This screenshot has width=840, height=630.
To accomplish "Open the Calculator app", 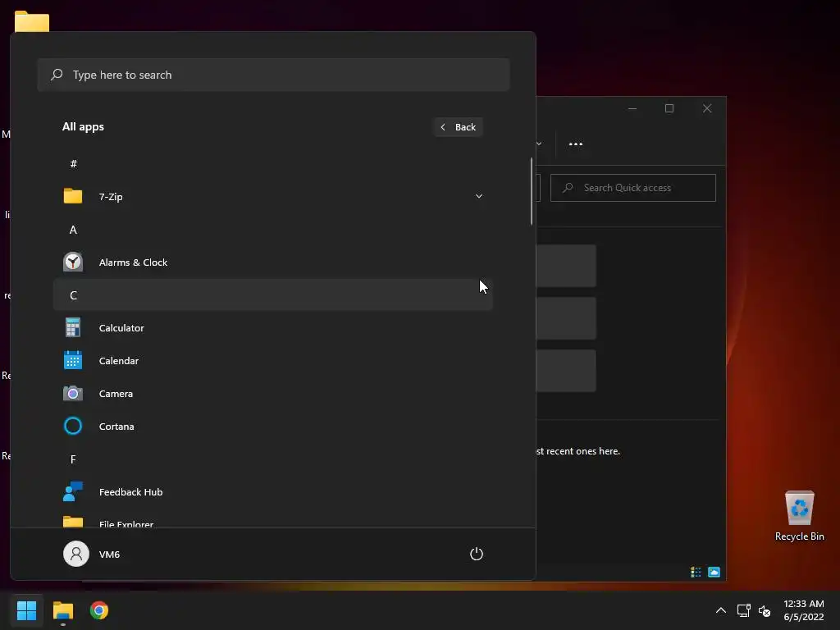I will coord(272,327).
